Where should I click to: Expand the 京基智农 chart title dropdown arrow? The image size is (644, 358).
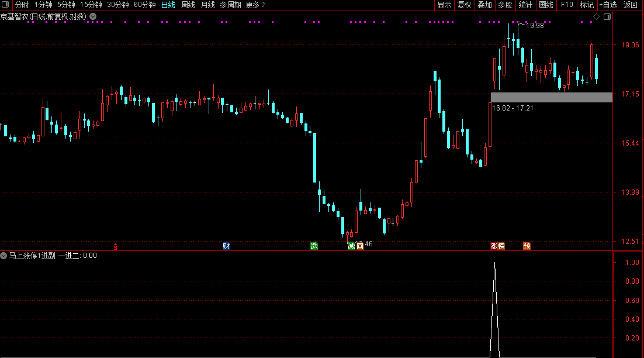pos(94,16)
